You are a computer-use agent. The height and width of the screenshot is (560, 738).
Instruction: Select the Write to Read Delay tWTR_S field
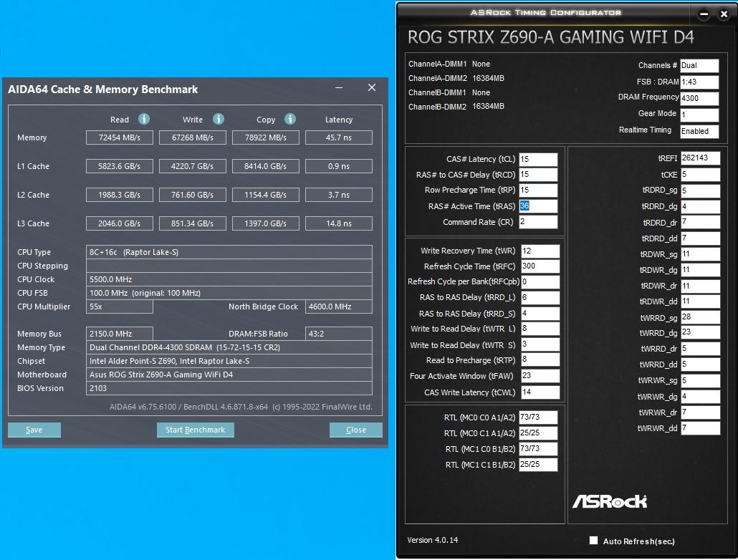[x=540, y=344]
